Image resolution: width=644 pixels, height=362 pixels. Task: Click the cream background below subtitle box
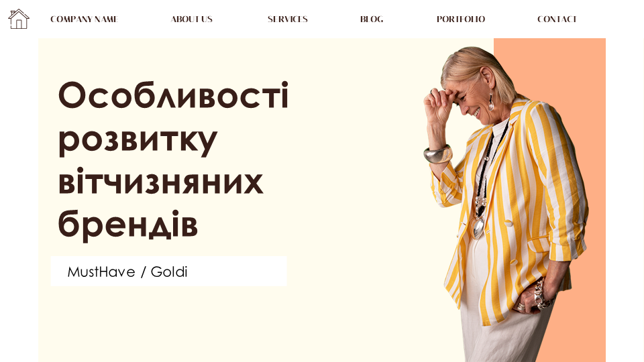coord(205,324)
